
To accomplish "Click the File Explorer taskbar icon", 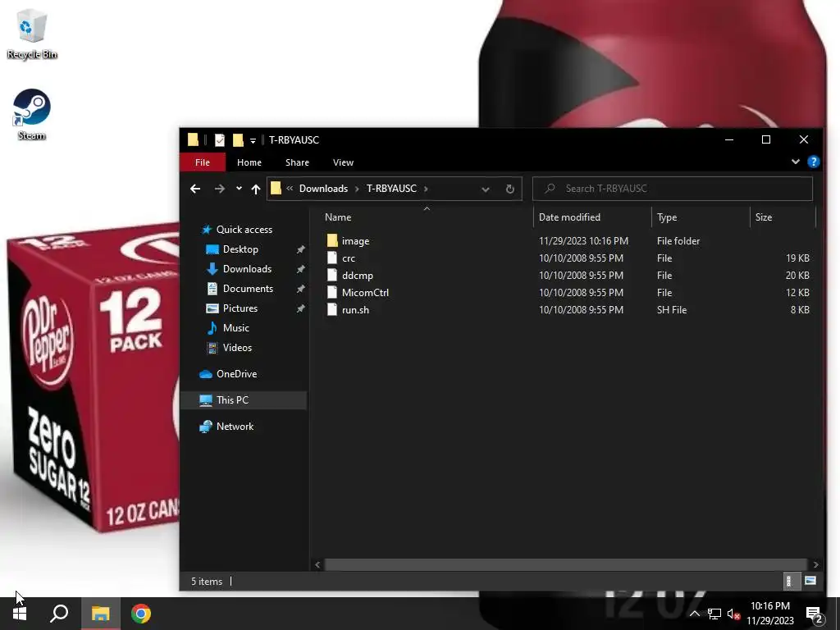I will [100, 614].
